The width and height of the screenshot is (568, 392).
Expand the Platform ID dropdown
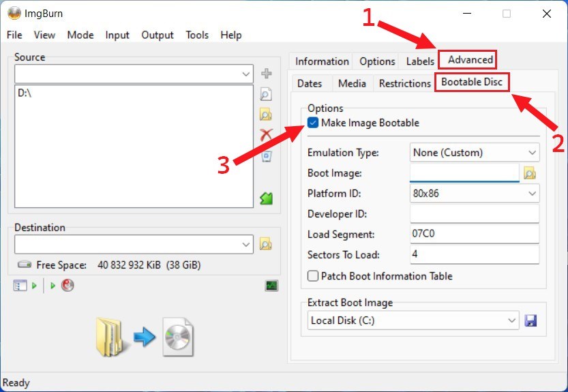pos(532,194)
